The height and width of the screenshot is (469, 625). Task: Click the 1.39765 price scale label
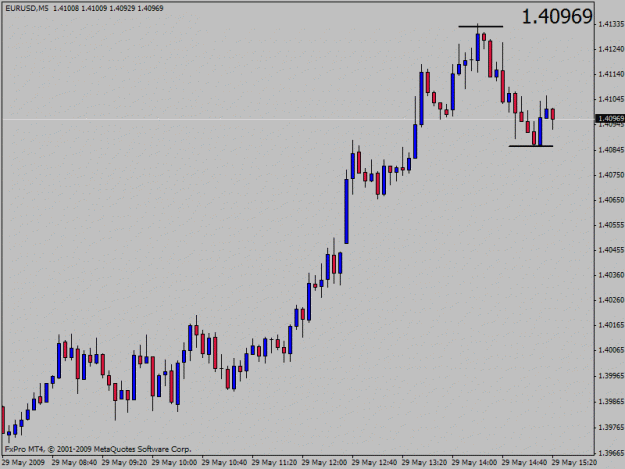click(611, 427)
